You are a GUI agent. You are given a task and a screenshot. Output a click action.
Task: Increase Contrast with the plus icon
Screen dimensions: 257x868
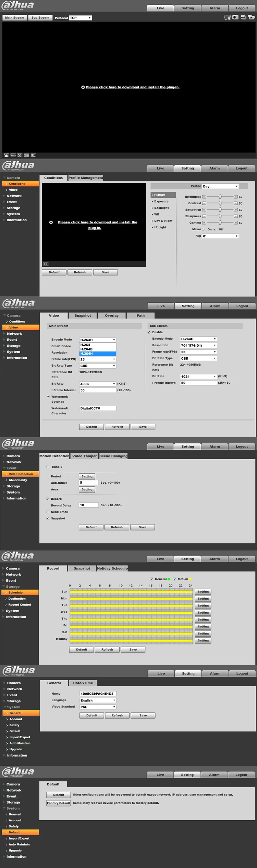pos(236,203)
